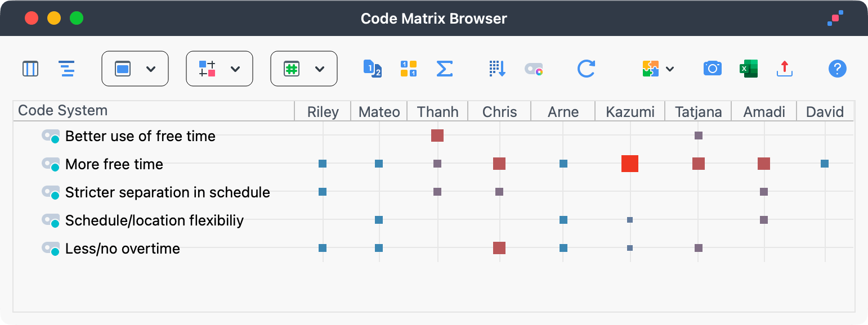Click Chris's square in 'Stricter separation in schedule'
Image resolution: width=868 pixels, height=325 pixels.
[x=499, y=192]
